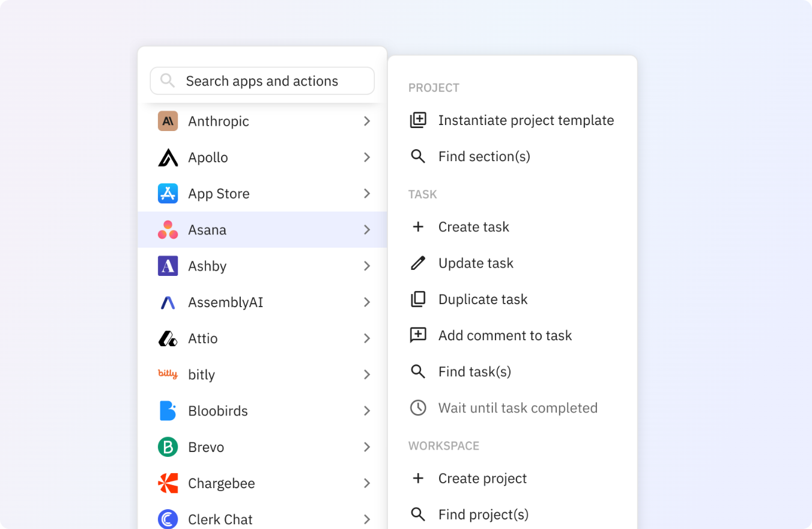Click the plus icon beside Create task
This screenshot has height=529, width=812.
coord(418,227)
